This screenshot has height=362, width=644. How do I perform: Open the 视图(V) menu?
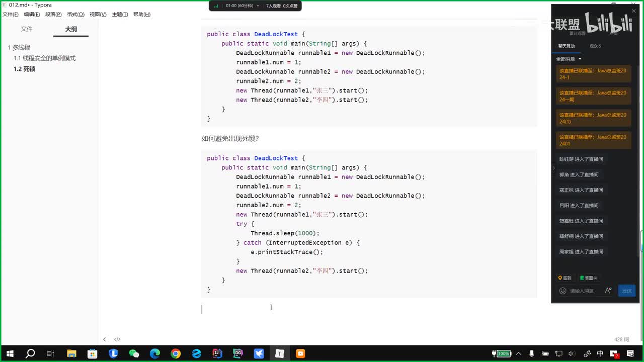click(98, 15)
